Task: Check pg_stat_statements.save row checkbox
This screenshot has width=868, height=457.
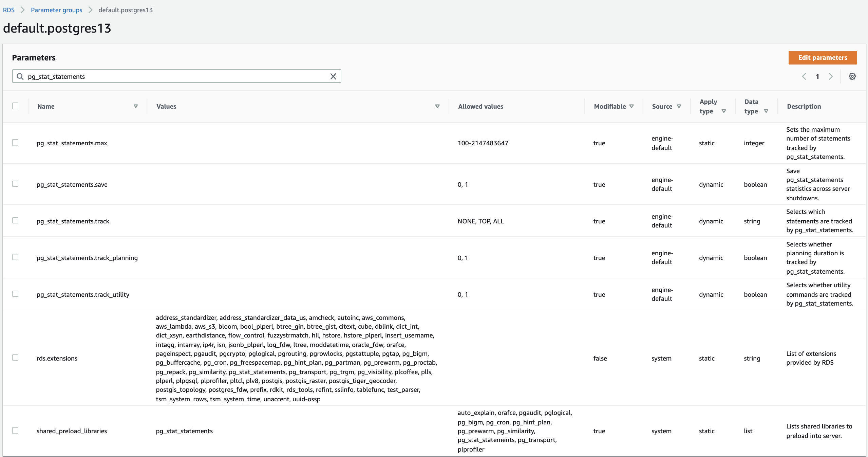Action: click(x=15, y=184)
